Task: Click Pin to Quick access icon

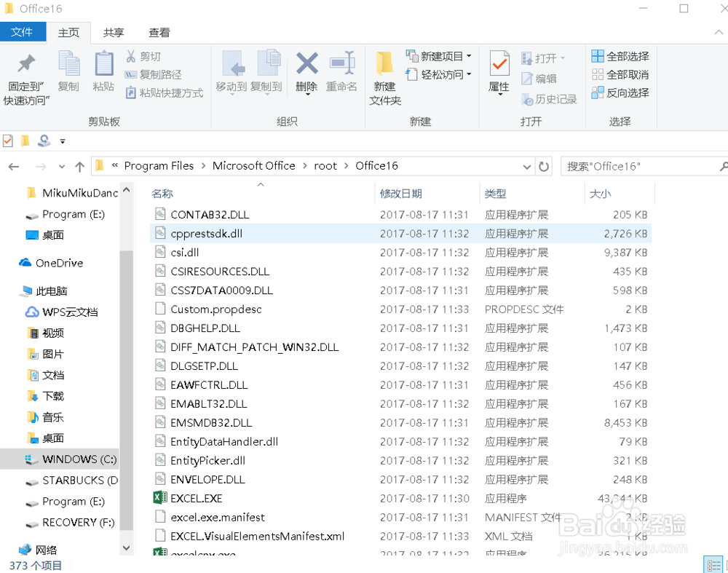Action: (26, 63)
